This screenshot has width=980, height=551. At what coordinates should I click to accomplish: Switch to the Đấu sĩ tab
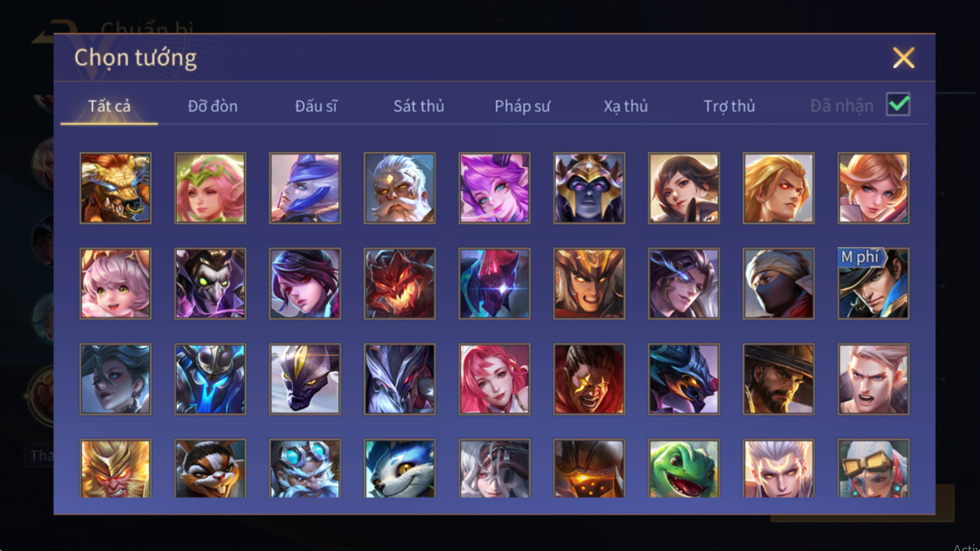(x=316, y=106)
